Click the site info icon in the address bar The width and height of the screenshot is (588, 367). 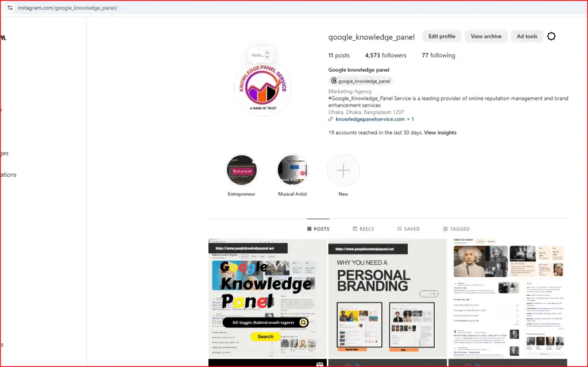point(10,7)
